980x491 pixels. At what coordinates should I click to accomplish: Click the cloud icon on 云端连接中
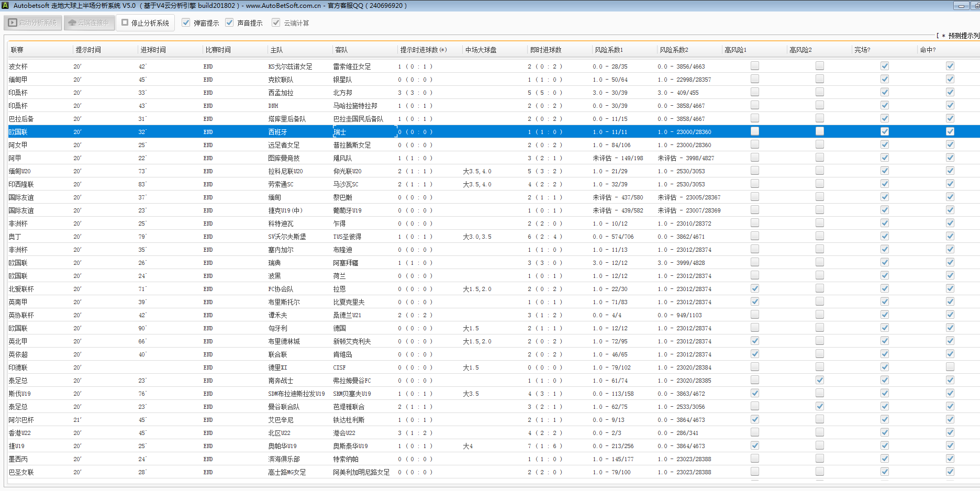tap(72, 23)
